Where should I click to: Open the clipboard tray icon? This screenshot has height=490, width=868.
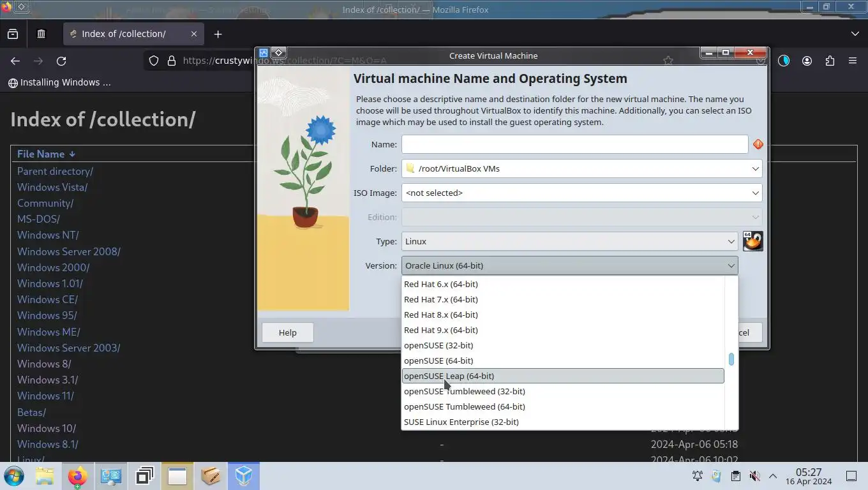coord(735,476)
